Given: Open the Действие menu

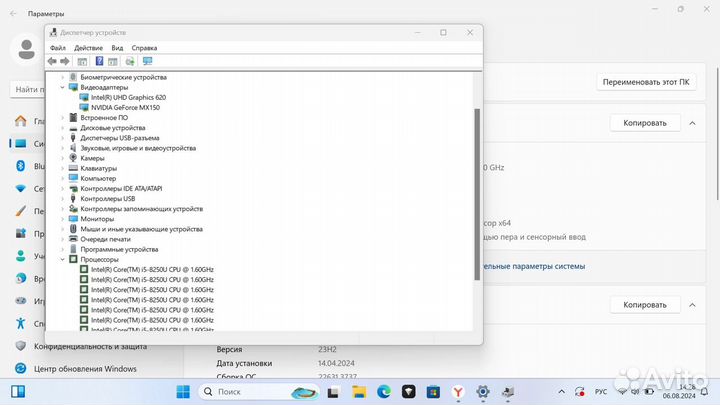Looking at the screenshot, I should tap(89, 48).
